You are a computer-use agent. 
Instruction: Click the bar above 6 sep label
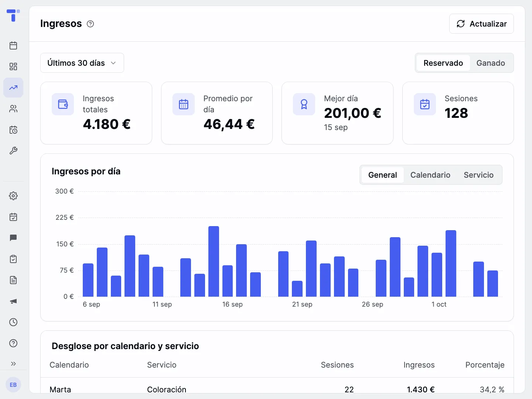(x=88, y=280)
